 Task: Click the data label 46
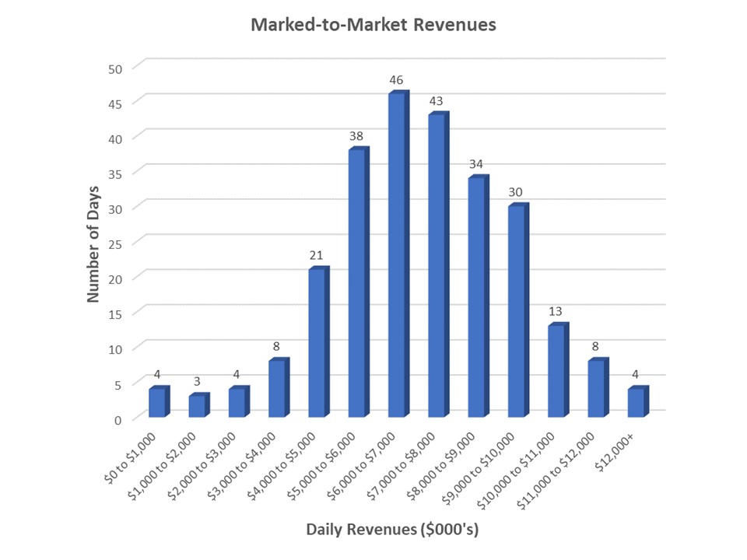[397, 80]
